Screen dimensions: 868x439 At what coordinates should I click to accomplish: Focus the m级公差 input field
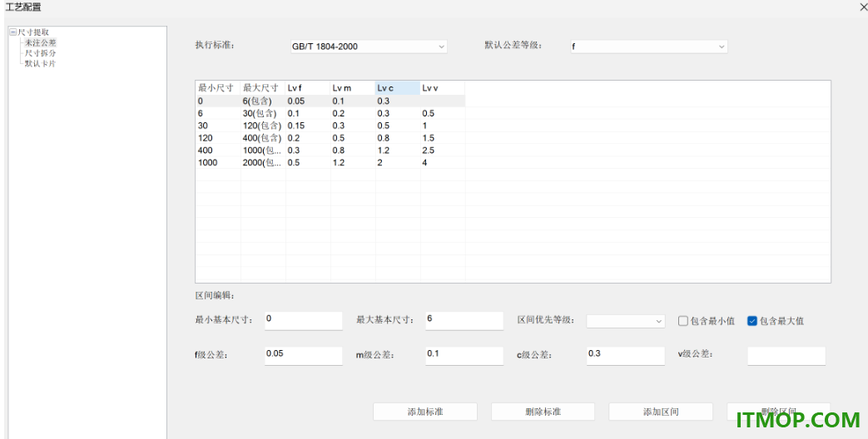pyautogui.click(x=464, y=356)
